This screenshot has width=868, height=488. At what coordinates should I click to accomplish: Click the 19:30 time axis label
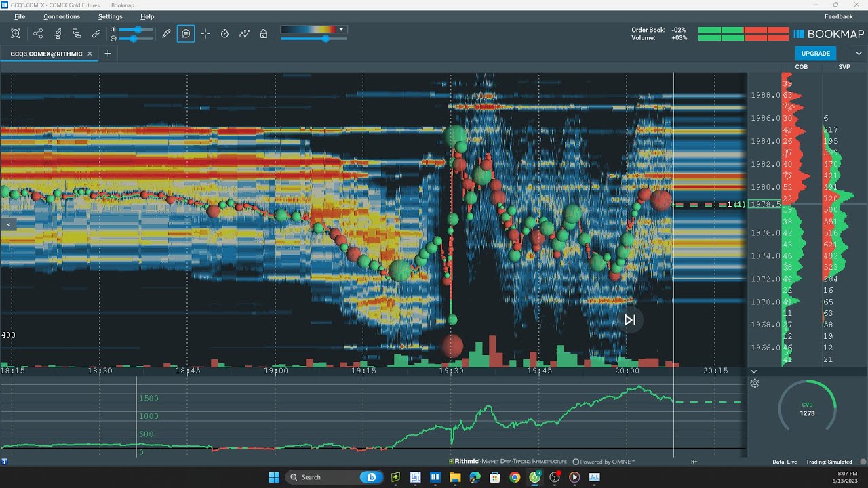[451, 371]
